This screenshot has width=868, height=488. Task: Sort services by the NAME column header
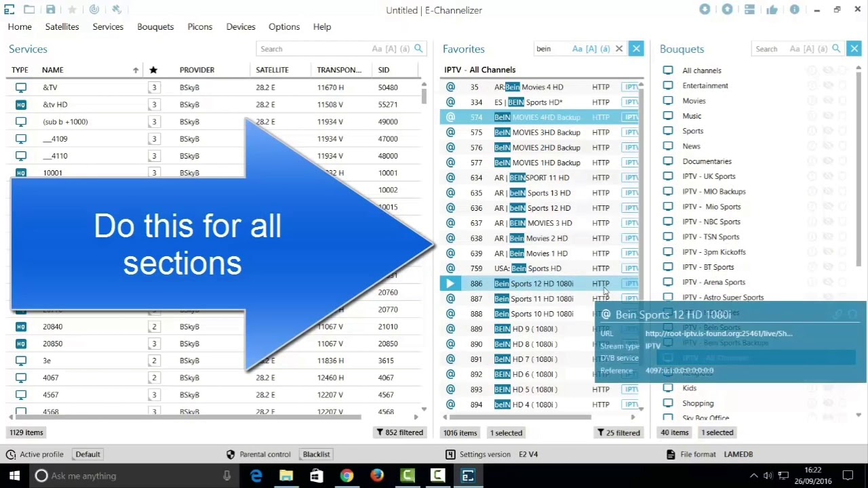[x=52, y=70]
